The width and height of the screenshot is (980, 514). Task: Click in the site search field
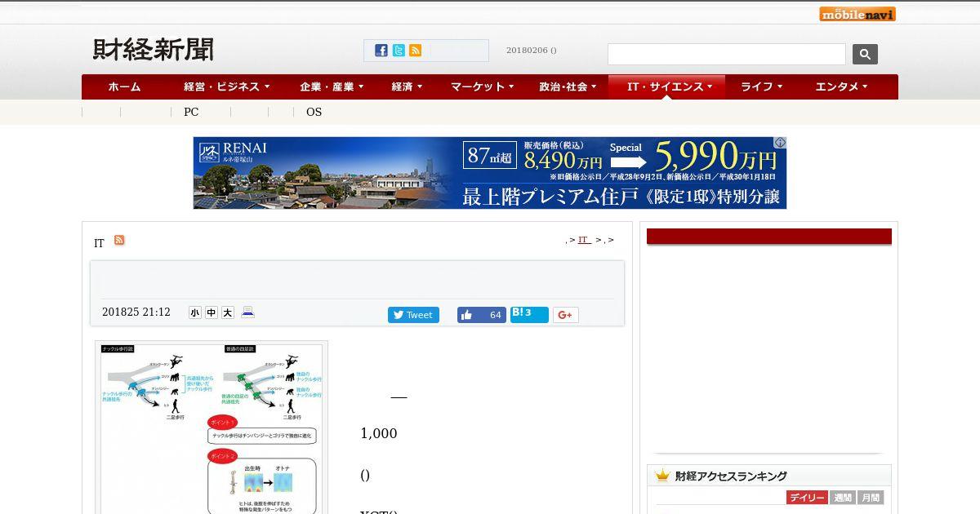[x=726, y=55]
